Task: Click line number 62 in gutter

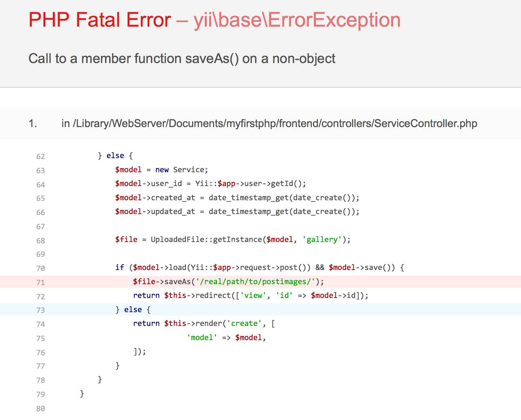Action: pos(40,156)
